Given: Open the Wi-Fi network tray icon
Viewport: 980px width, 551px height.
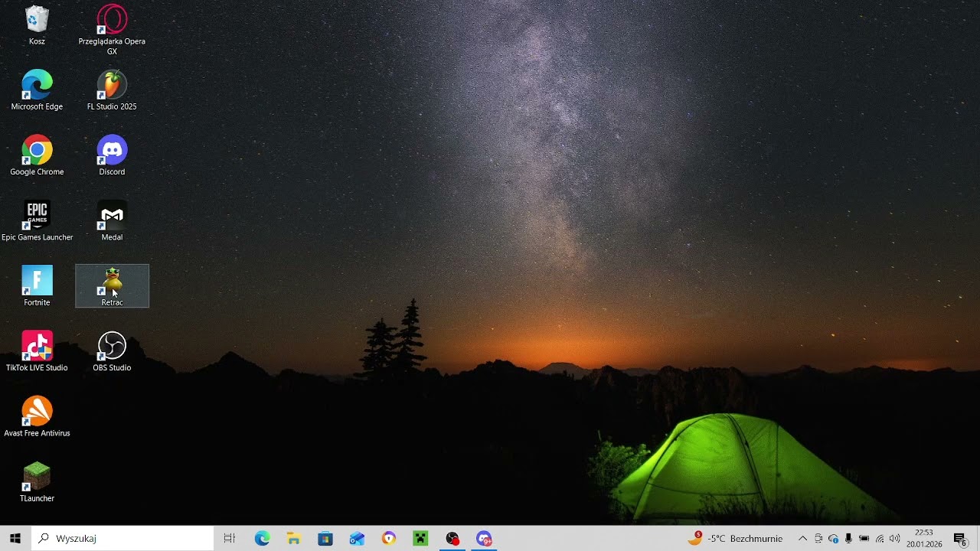Looking at the screenshot, I should (x=880, y=538).
